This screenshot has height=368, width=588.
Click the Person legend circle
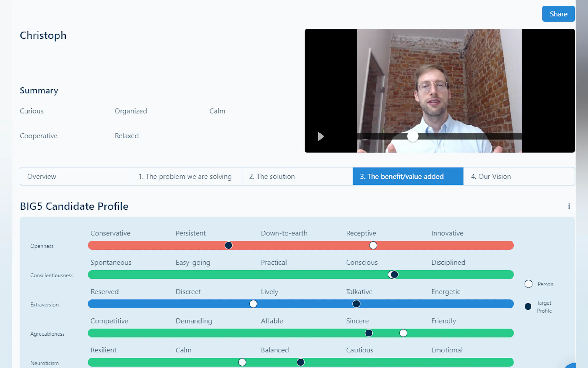point(528,284)
